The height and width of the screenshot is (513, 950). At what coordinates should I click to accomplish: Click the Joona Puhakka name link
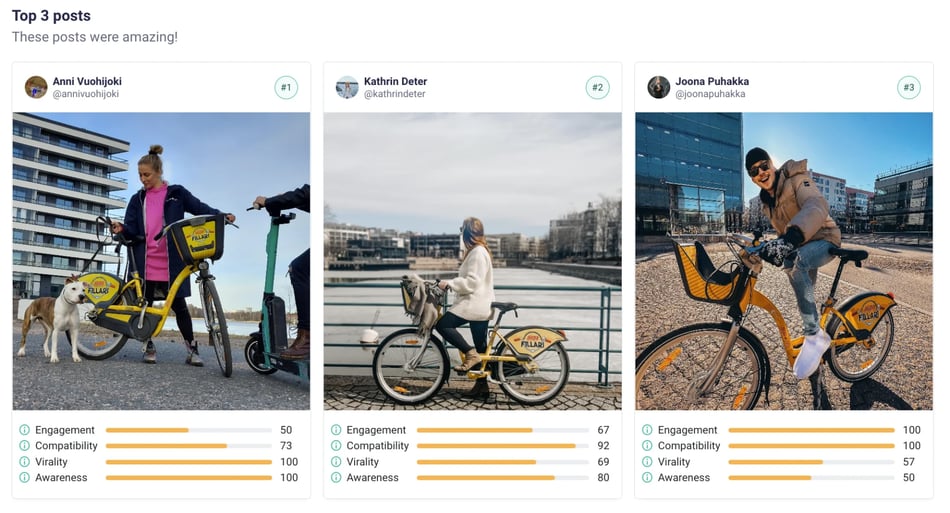click(x=712, y=81)
